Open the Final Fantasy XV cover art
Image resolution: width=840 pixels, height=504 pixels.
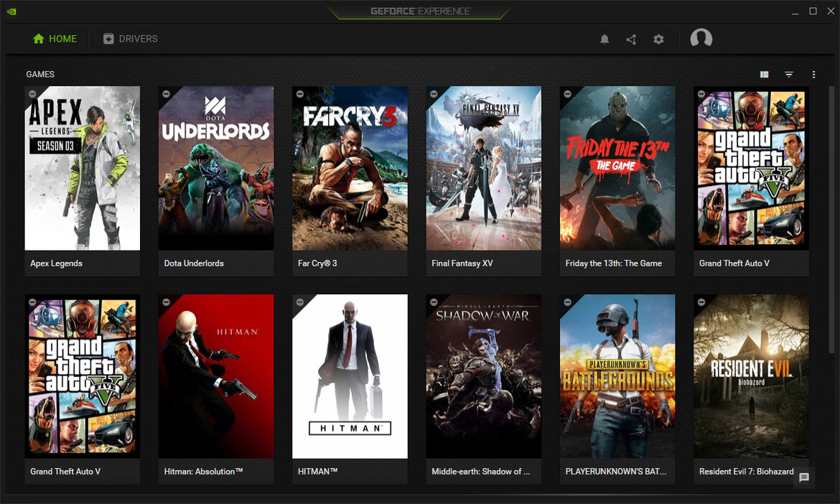coord(483,168)
